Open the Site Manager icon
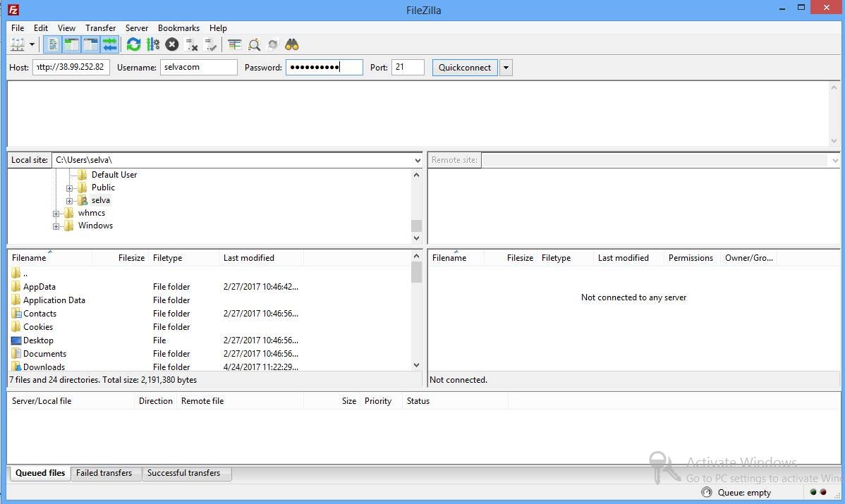The width and height of the screenshot is (845, 504). (x=18, y=44)
